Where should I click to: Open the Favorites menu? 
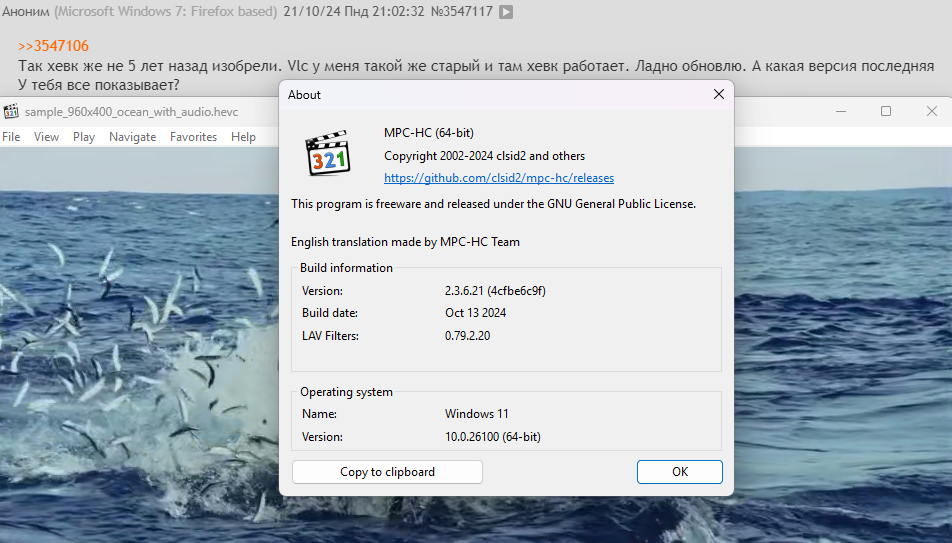click(x=193, y=137)
